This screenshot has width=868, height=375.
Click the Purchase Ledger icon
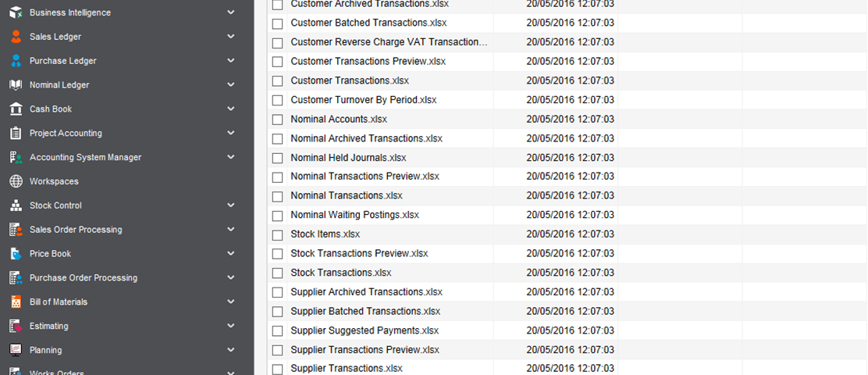click(x=16, y=61)
